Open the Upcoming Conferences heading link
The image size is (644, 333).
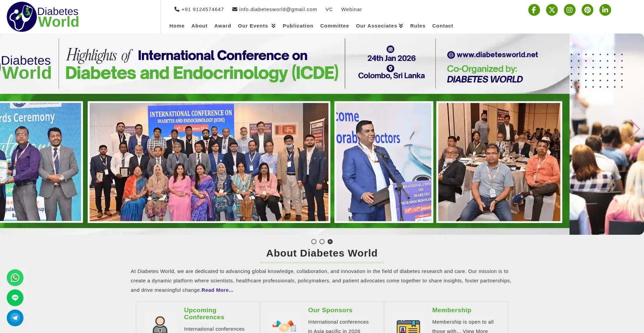click(x=204, y=314)
